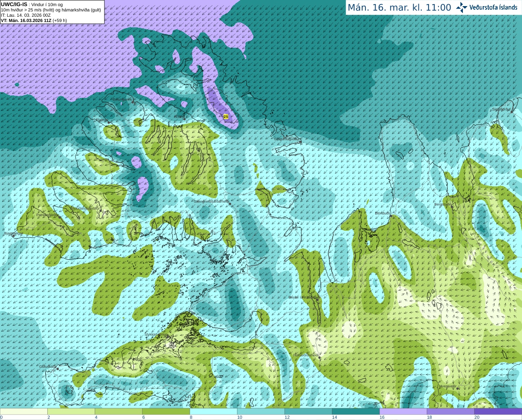Click the 10–12 m/s legend swatch
The height and width of the screenshot is (420, 522).
pyautogui.click(x=261, y=411)
